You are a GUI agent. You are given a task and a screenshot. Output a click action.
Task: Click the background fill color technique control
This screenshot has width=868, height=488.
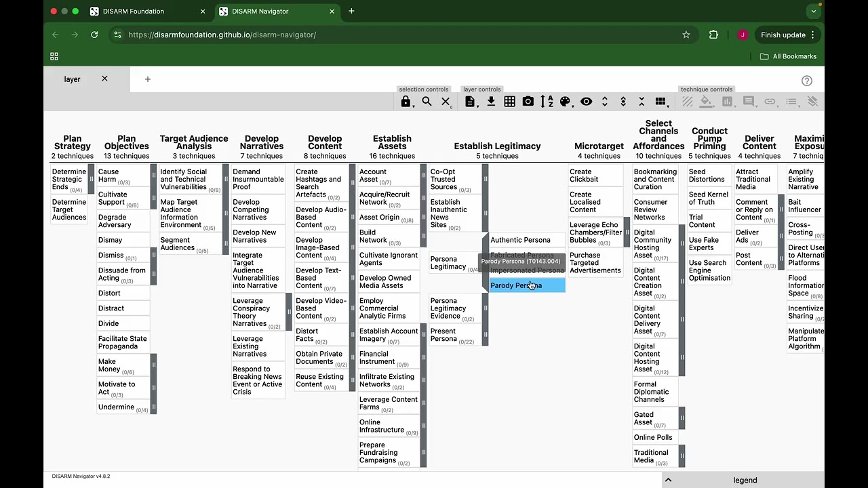pos(707,102)
